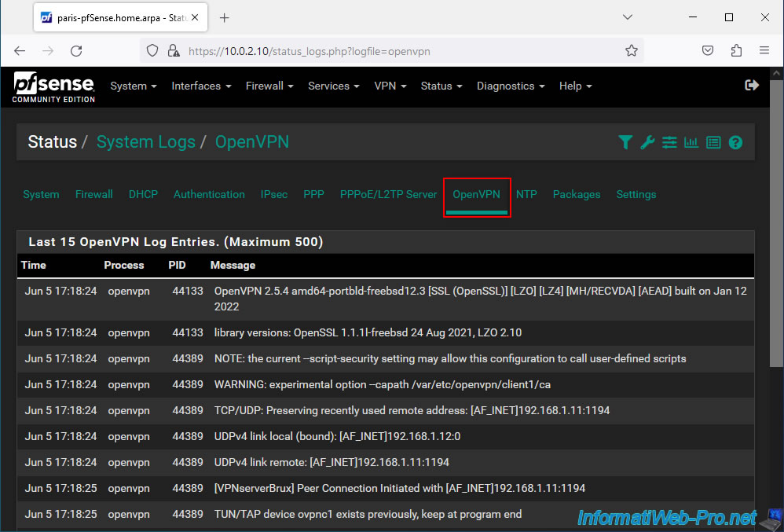
Task: Open the help question mark icon
Action: coord(735,142)
